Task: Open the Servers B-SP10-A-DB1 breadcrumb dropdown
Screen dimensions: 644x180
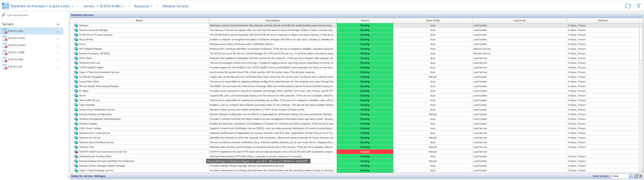Action: click(x=123, y=6)
